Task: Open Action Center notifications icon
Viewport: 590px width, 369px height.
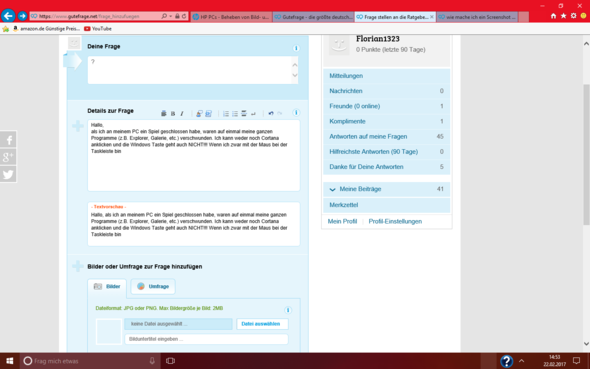Action: click(576, 361)
